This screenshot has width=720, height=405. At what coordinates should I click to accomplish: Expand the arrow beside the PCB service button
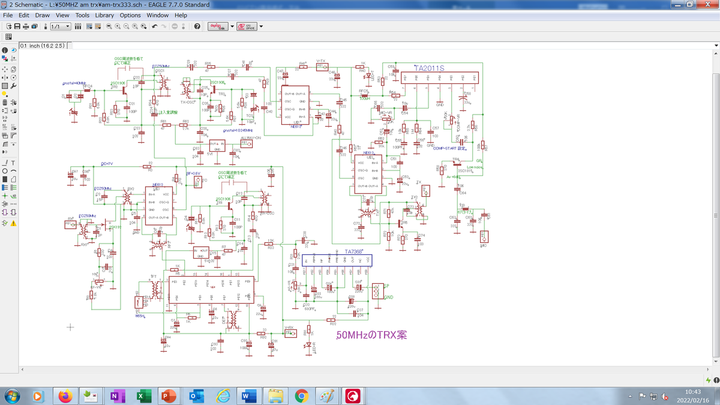tap(263, 26)
